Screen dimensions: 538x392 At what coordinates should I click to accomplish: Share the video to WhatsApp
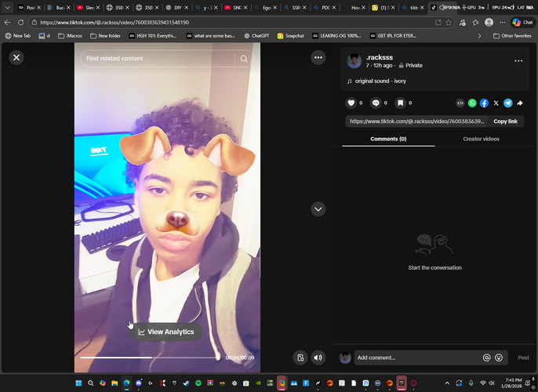coord(472,103)
